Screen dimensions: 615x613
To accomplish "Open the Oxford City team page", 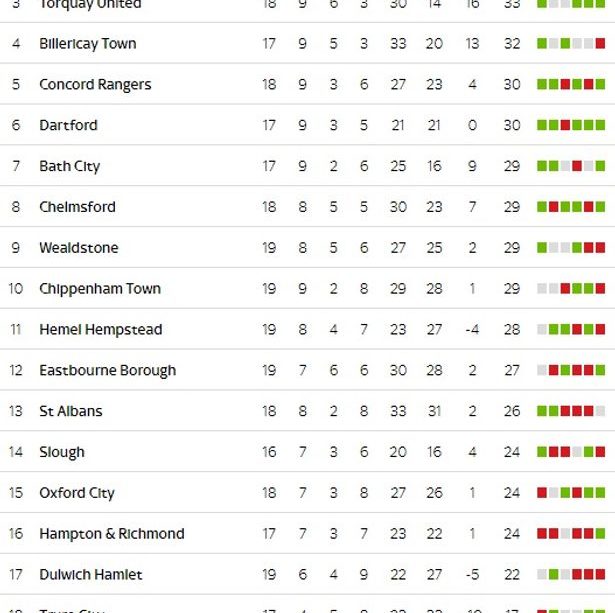I will [x=76, y=493].
